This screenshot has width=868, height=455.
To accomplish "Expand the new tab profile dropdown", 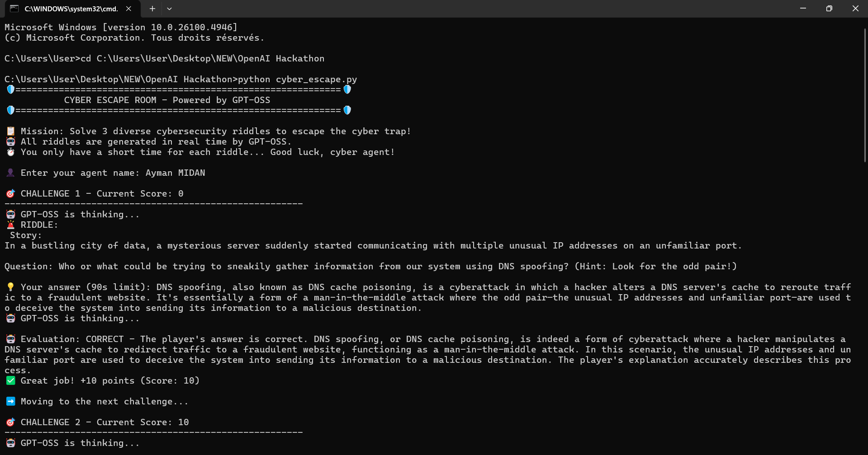I will click(169, 9).
